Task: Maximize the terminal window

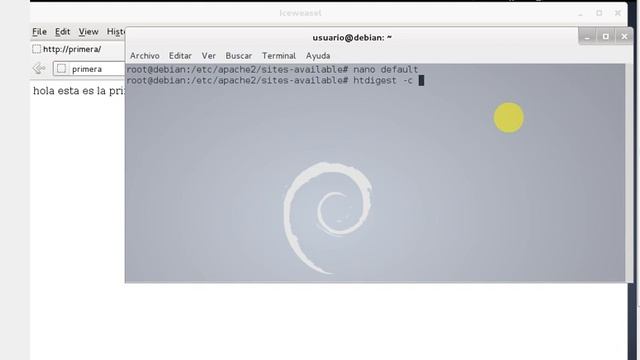Action: tap(606, 37)
